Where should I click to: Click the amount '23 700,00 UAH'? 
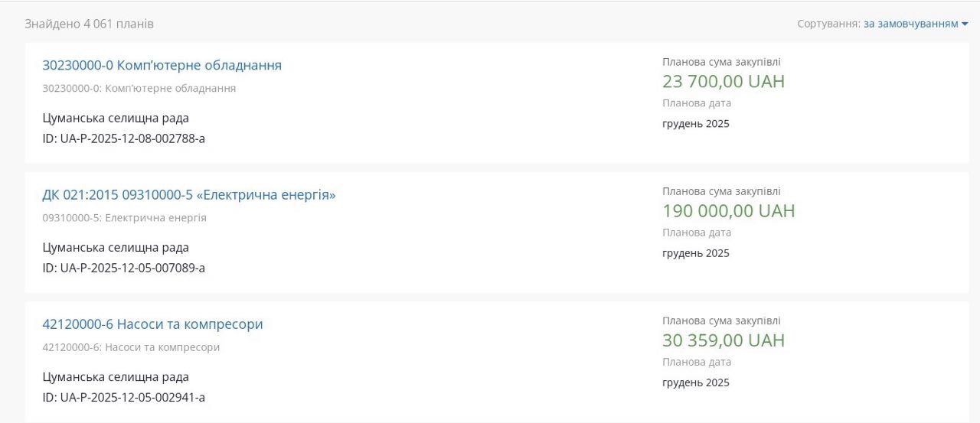[723, 81]
